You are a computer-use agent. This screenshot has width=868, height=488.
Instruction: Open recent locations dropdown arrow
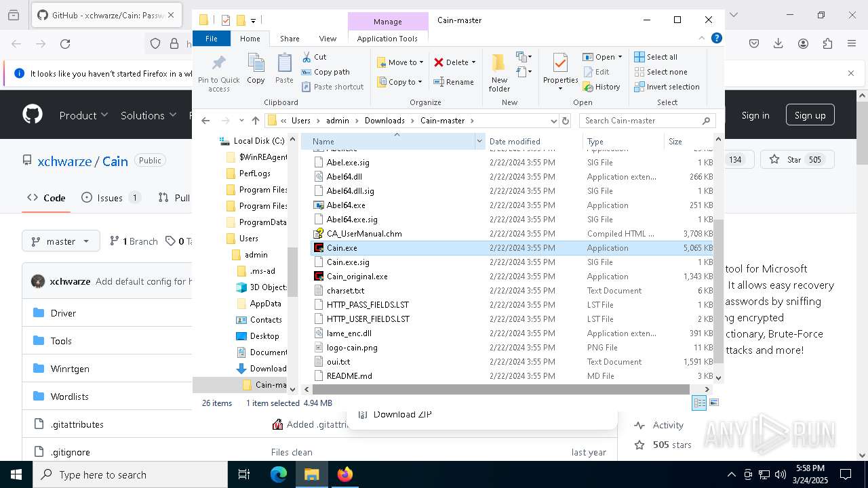click(241, 121)
